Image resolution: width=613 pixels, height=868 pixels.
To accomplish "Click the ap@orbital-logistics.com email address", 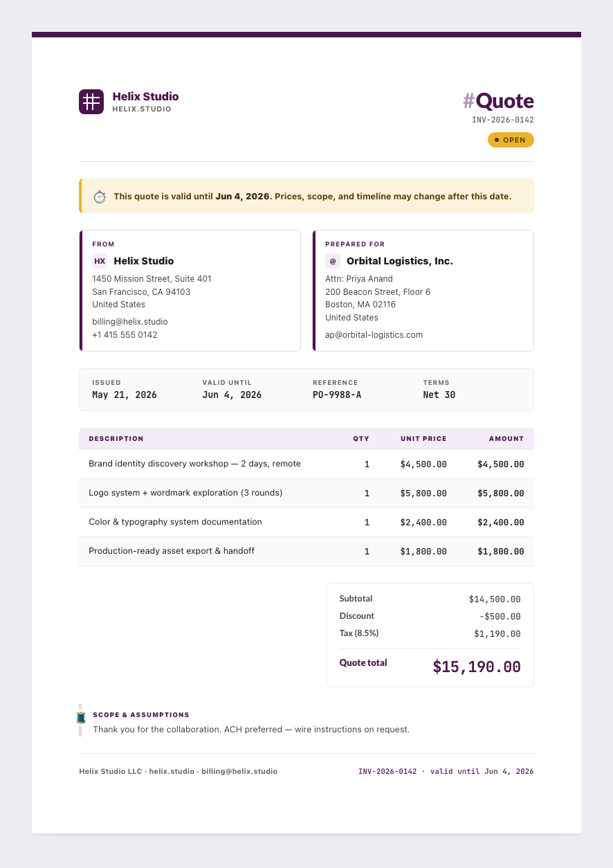I will (x=374, y=335).
